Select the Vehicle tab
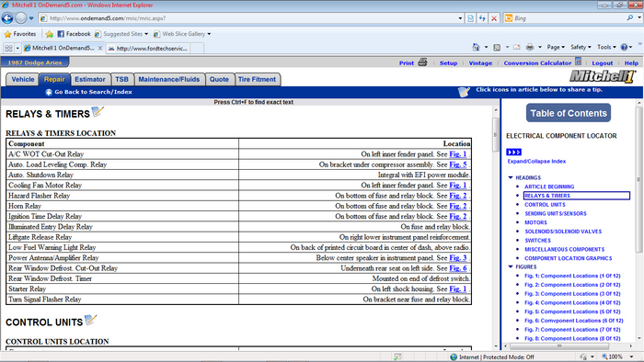644x362 pixels. 23,80
